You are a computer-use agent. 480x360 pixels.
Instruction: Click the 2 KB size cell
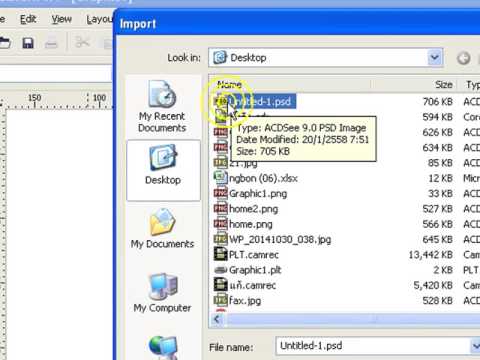443,270
